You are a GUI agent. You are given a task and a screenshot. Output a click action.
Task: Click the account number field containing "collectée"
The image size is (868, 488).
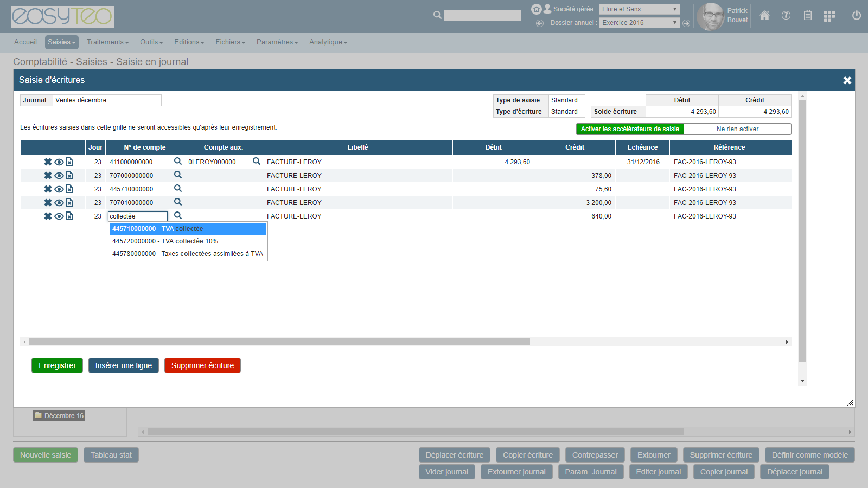point(138,216)
